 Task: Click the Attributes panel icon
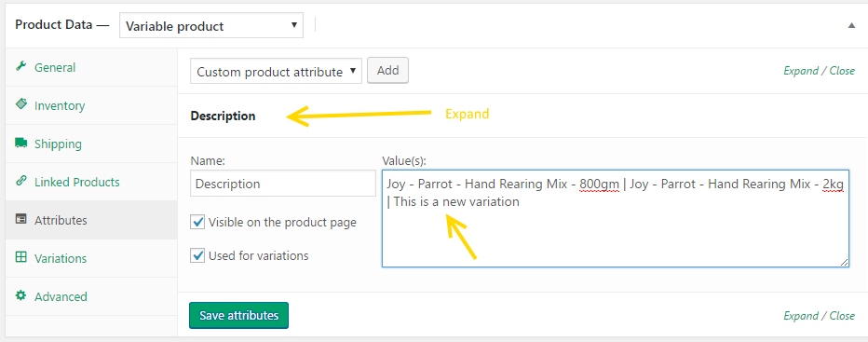(21, 219)
